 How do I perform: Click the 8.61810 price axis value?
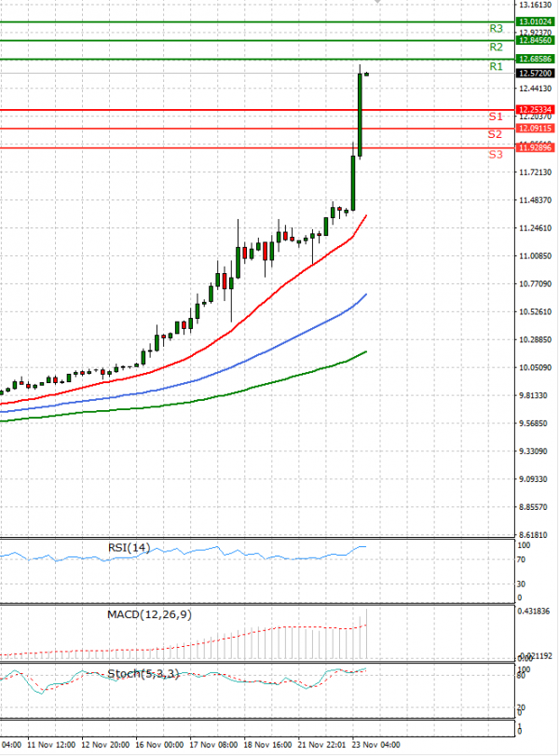533,535
